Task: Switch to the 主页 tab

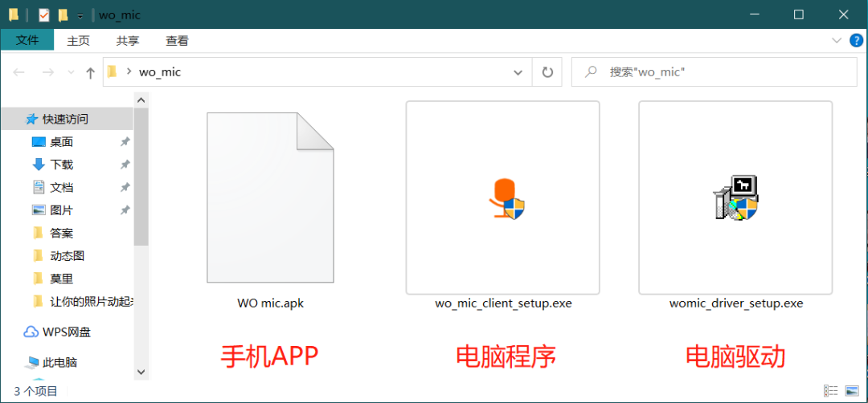Action: coord(78,40)
